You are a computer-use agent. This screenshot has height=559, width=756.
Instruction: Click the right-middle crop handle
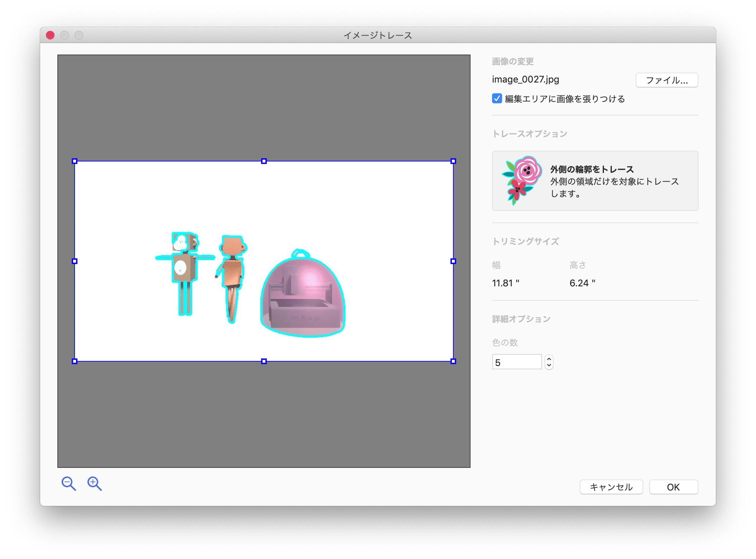pos(453,261)
